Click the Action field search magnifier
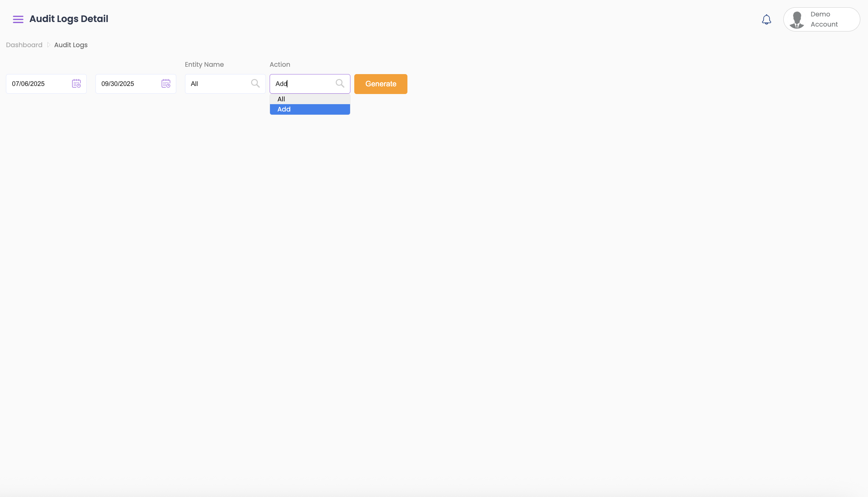The height and width of the screenshot is (497, 868). [340, 84]
